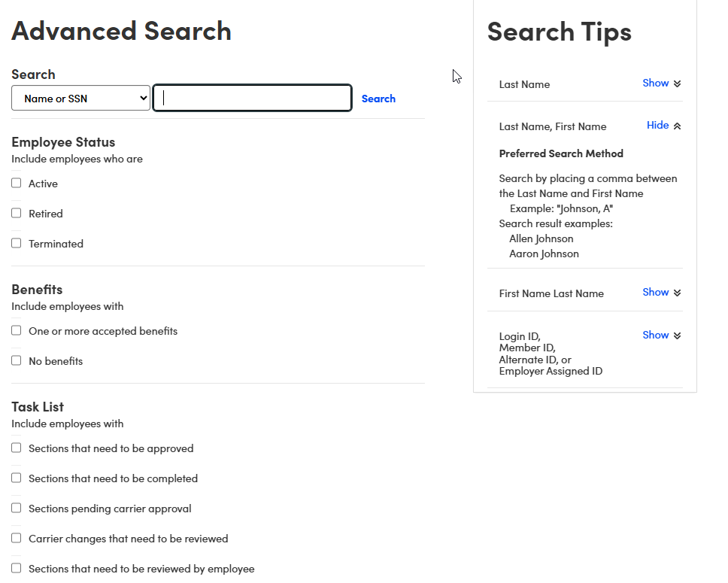
Task: Enable 'Sections pending carrier approval'
Action: point(16,507)
